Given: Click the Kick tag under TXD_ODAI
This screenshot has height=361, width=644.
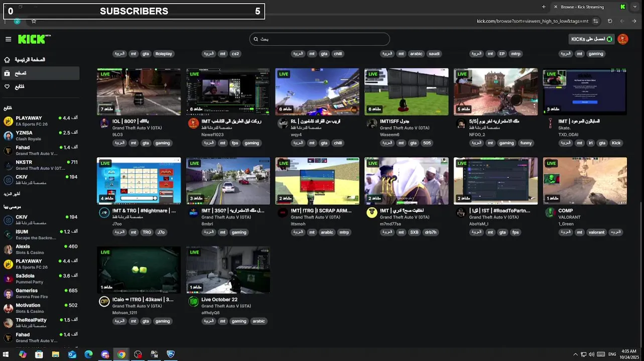Looking at the screenshot, I should pos(616,143).
